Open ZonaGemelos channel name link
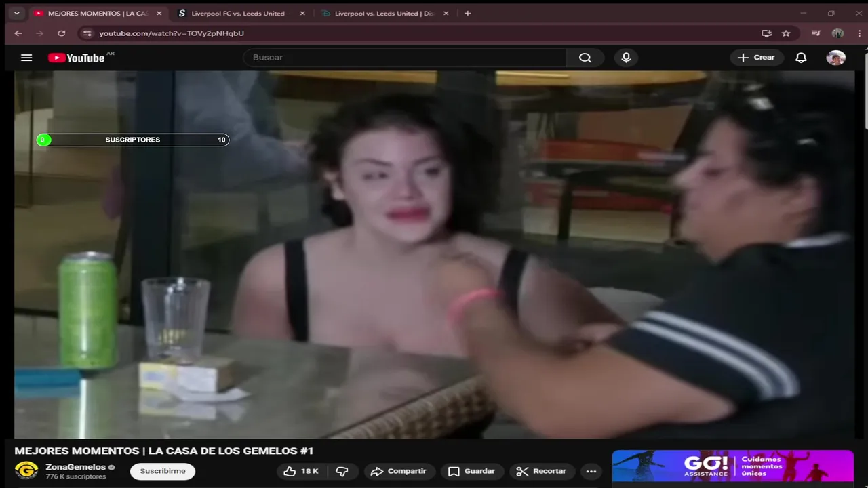 pos(75,467)
